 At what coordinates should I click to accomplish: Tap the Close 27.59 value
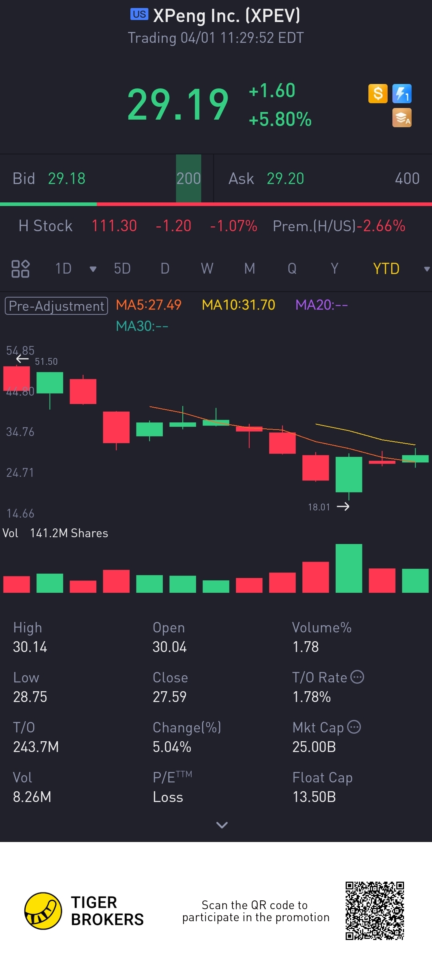click(x=170, y=697)
